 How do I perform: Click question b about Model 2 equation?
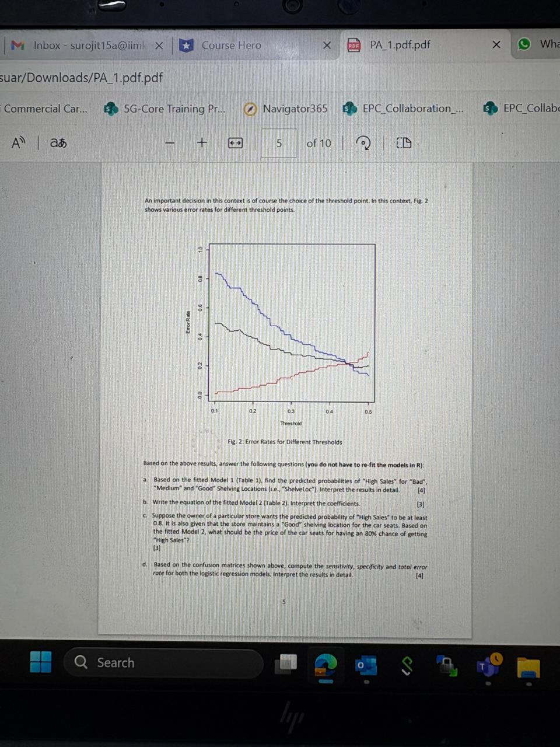pyautogui.click(x=284, y=503)
